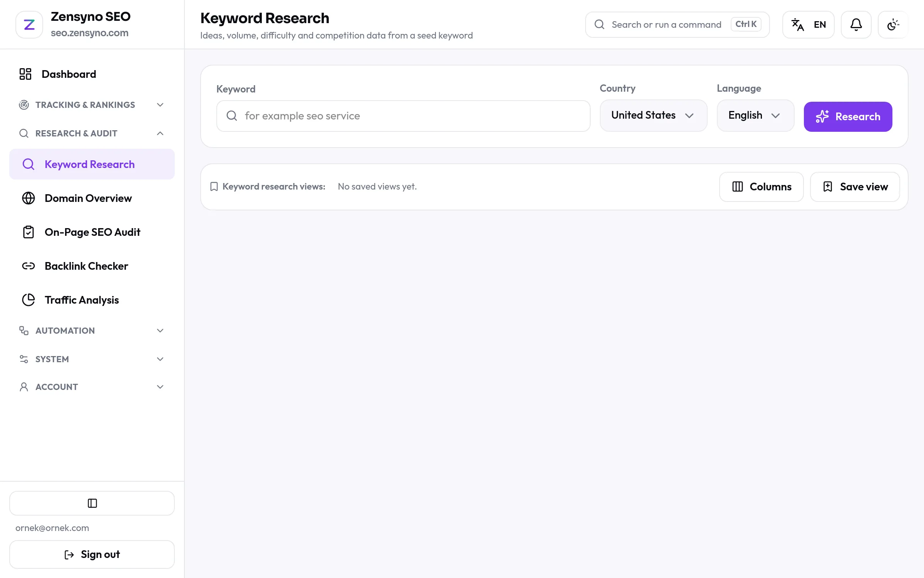Viewport: 924px width, 578px height.
Task: Open Backlink Checker page
Action: pos(92,266)
